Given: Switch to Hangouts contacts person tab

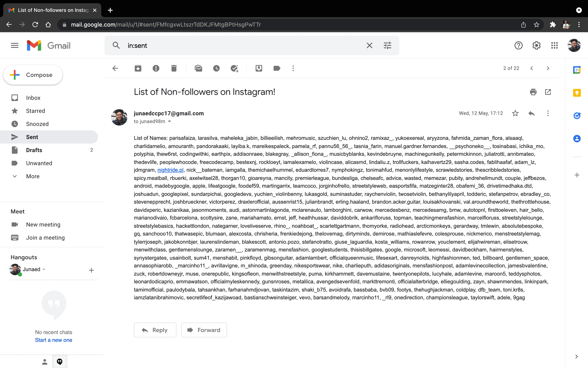Looking at the screenshot, I should pyautogui.click(x=45, y=362).
